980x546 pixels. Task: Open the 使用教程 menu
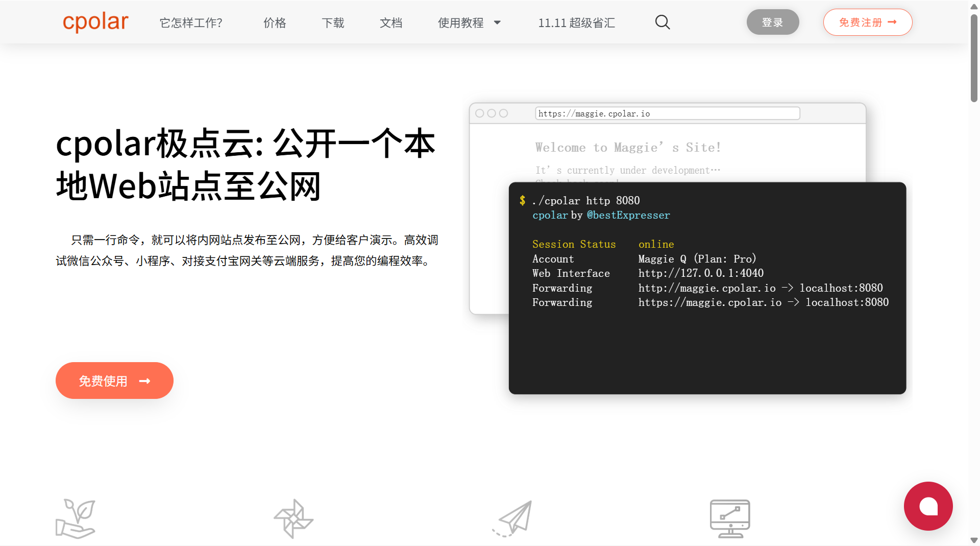coord(460,23)
